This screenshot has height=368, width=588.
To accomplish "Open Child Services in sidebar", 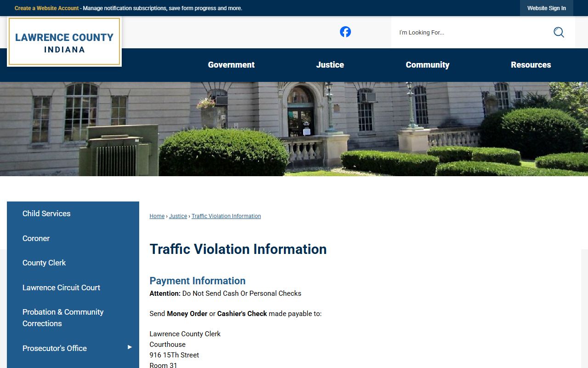I will (73, 213).
